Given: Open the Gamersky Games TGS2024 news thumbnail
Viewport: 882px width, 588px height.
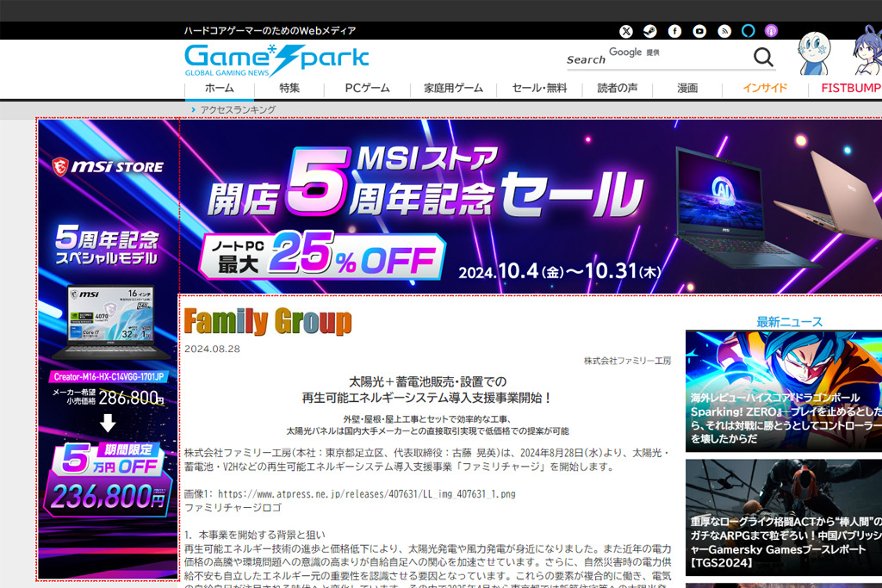Looking at the screenshot, I should (784, 517).
